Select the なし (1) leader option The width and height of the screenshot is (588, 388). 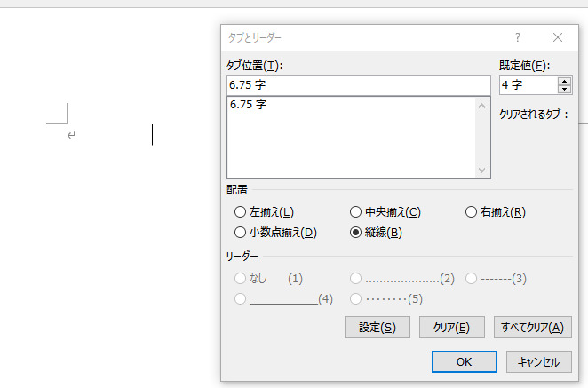(x=240, y=279)
